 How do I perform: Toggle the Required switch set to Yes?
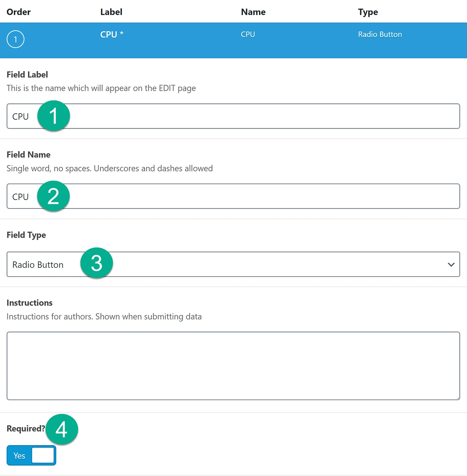pyautogui.click(x=31, y=455)
